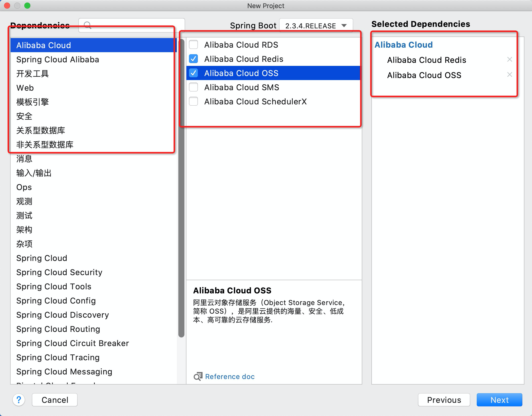Check the Alibaba Cloud SchedulerX checkbox
Viewport: 532px width, 416px height.
pyautogui.click(x=194, y=101)
